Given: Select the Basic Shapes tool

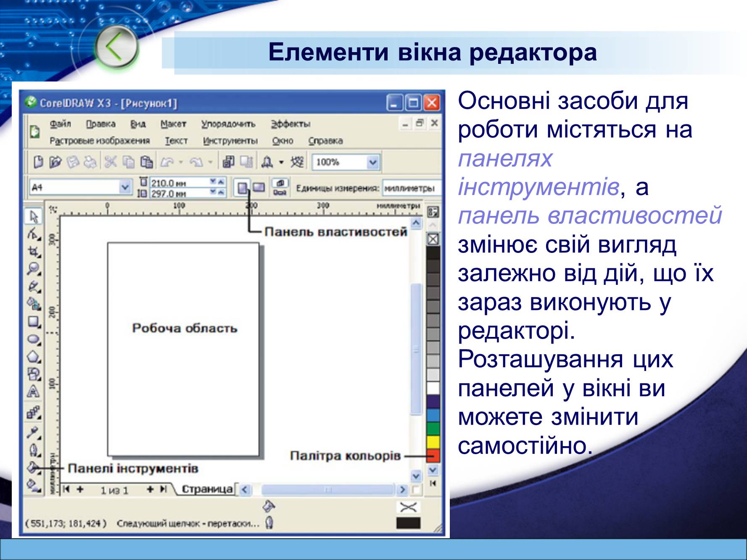Looking at the screenshot, I should tap(34, 374).
